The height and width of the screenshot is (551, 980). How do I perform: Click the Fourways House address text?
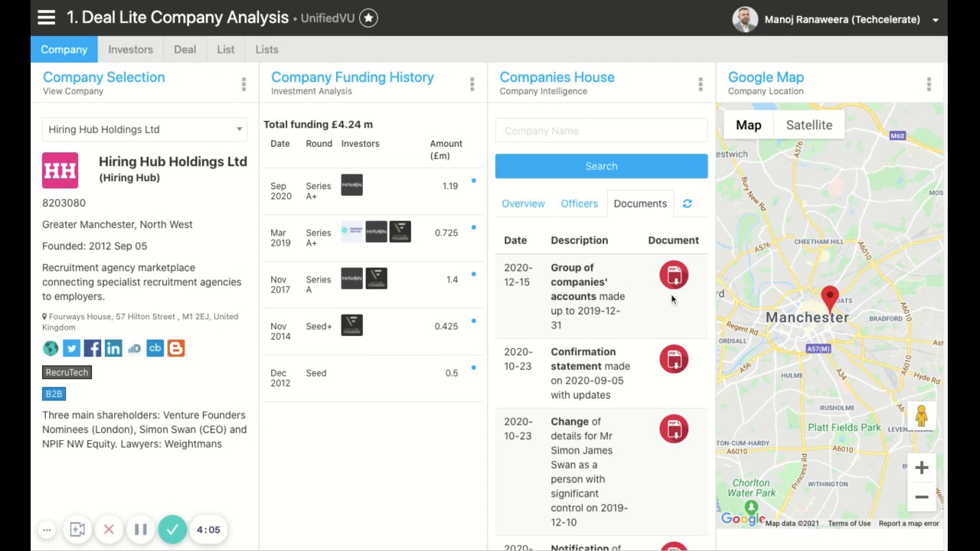[x=140, y=321]
